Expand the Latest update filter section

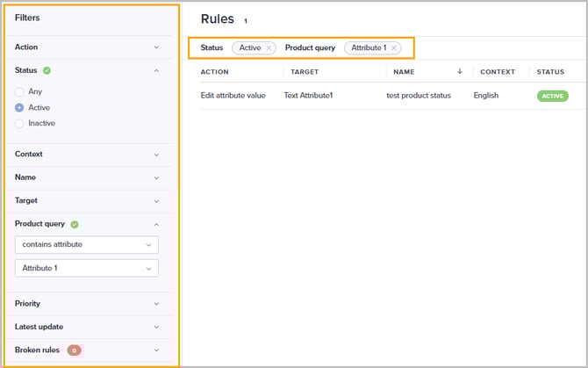156,327
